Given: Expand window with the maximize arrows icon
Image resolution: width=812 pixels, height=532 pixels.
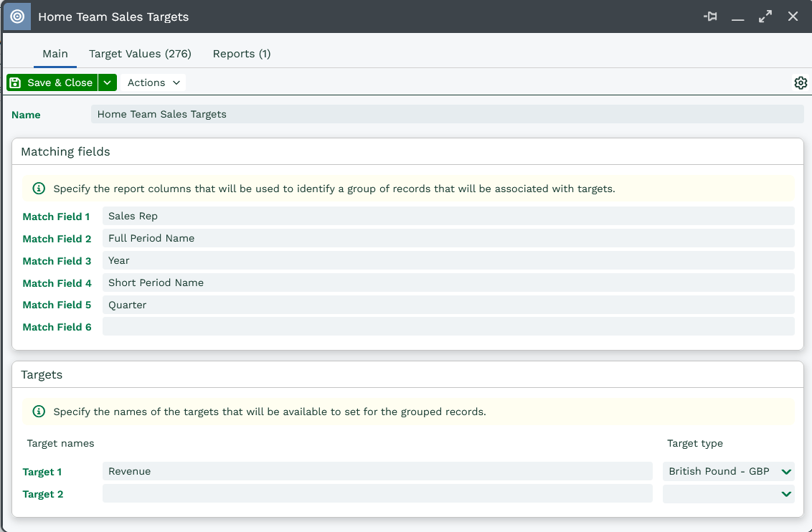Looking at the screenshot, I should point(765,16).
